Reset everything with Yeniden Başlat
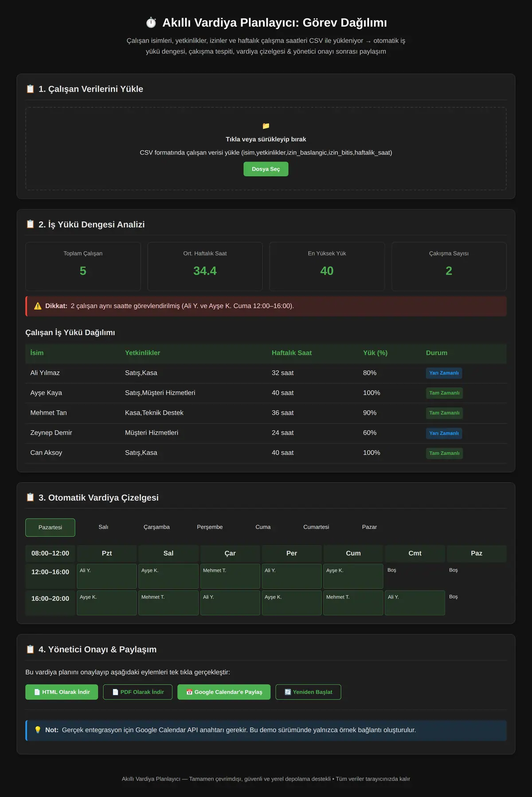The height and width of the screenshot is (797, 532). (309, 692)
